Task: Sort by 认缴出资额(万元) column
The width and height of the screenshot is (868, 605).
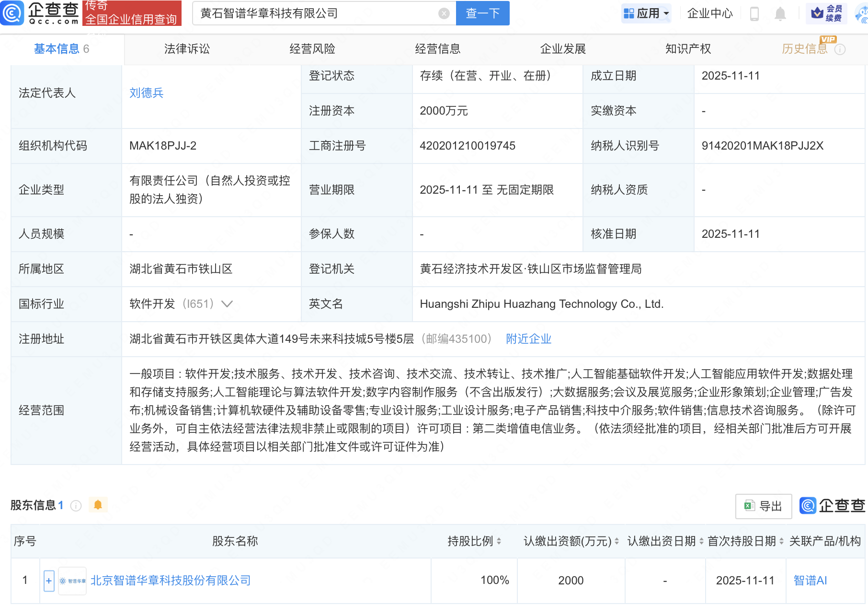Action: (x=617, y=541)
